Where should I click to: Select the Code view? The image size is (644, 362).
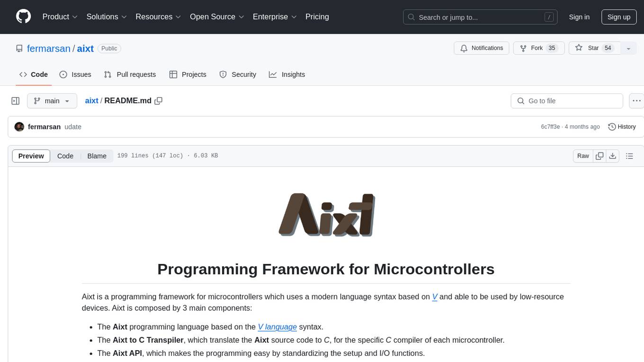65,156
